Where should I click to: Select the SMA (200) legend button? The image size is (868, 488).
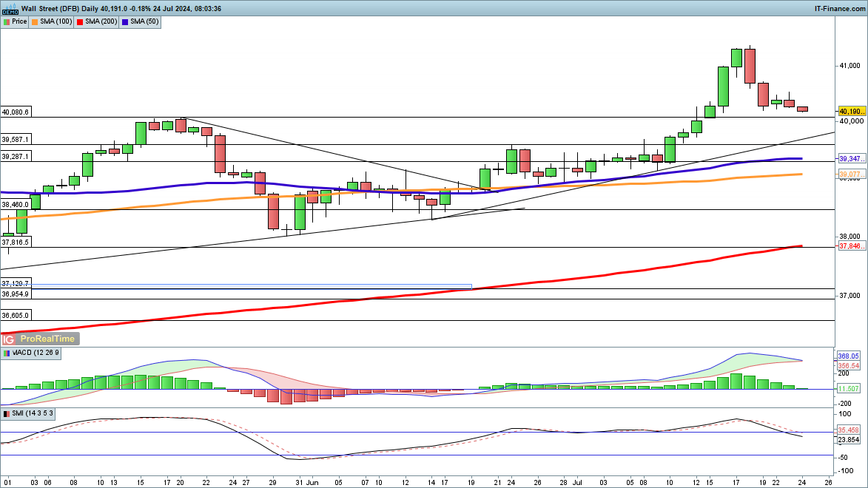pyautogui.click(x=97, y=22)
